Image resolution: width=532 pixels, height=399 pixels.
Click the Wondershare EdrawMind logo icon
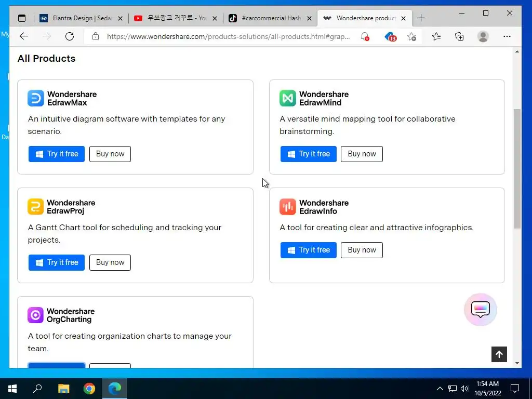[x=287, y=98]
